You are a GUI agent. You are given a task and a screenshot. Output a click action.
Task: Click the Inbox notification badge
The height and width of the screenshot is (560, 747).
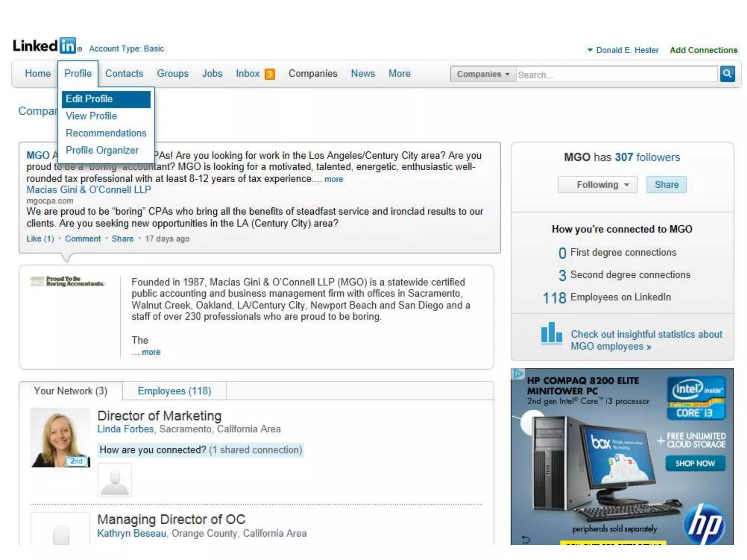point(270,74)
